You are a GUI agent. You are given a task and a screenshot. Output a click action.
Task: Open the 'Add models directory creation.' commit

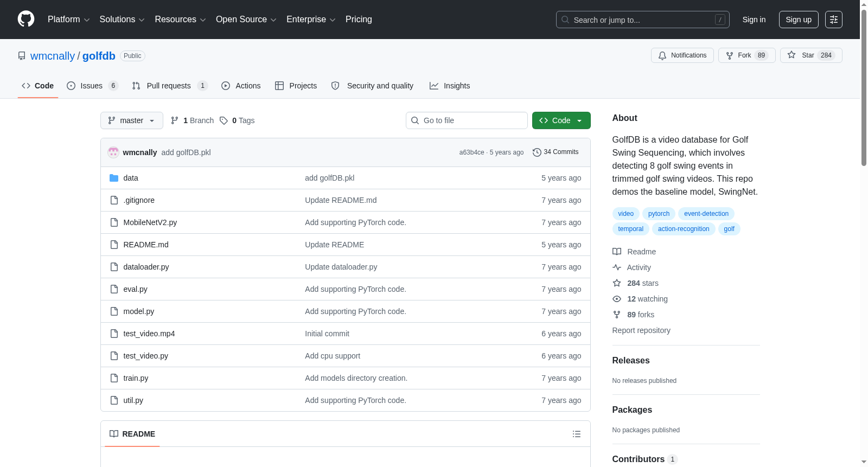coord(356,378)
